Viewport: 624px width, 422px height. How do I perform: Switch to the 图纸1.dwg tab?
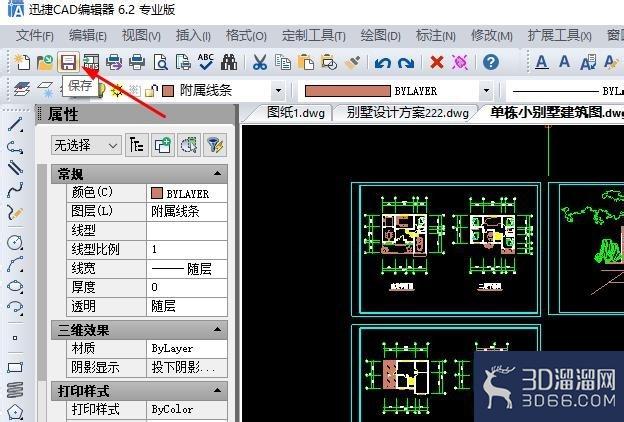pyautogui.click(x=296, y=113)
